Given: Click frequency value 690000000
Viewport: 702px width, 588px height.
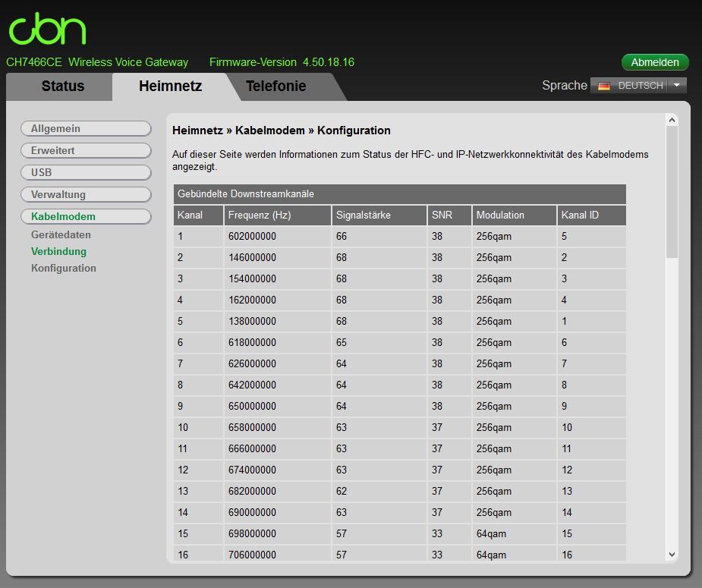Looking at the screenshot, I should click(252, 512).
